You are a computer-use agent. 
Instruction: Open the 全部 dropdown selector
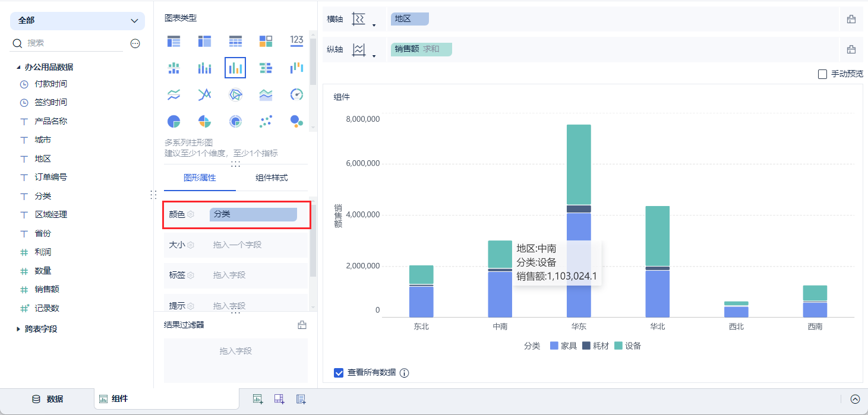tap(77, 21)
